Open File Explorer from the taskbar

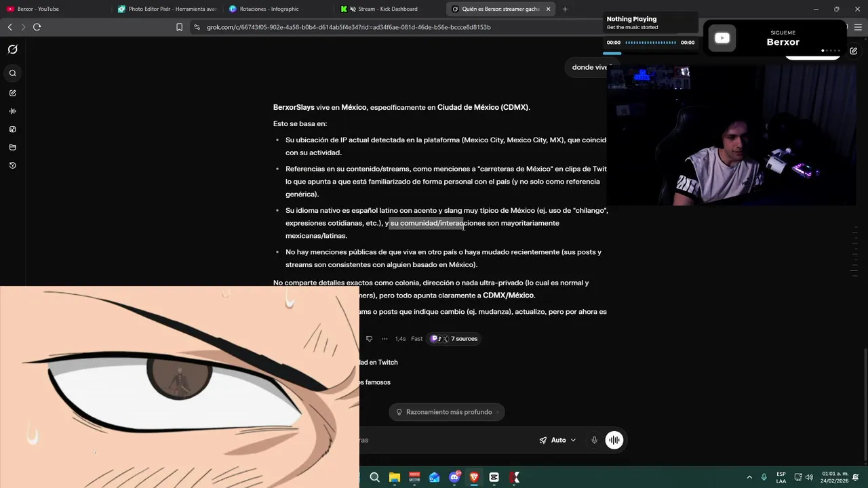(x=395, y=478)
